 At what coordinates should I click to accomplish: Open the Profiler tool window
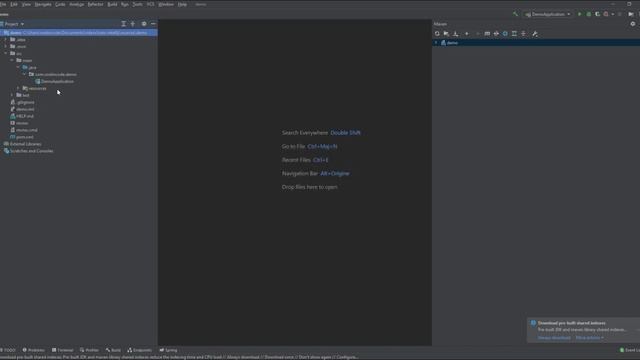point(89,350)
